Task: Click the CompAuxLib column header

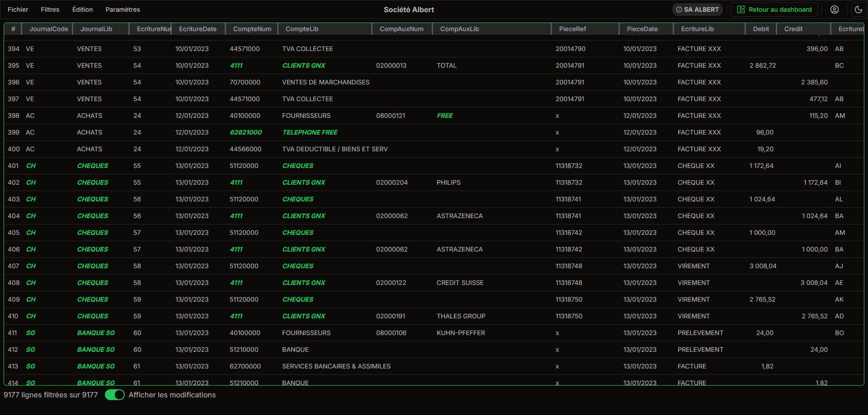Action: (x=459, y=29)
